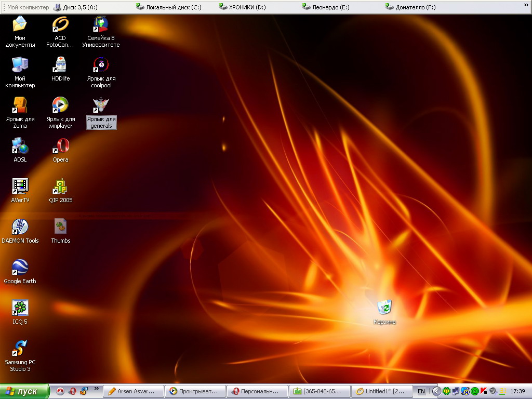
Task: Open Локальный диск (C:) from the top toolbar
Action: (x=169, y=7)
